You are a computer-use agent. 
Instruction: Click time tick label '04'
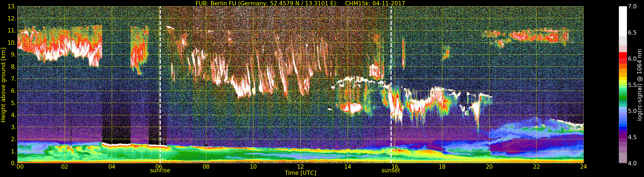coord(112,166)
